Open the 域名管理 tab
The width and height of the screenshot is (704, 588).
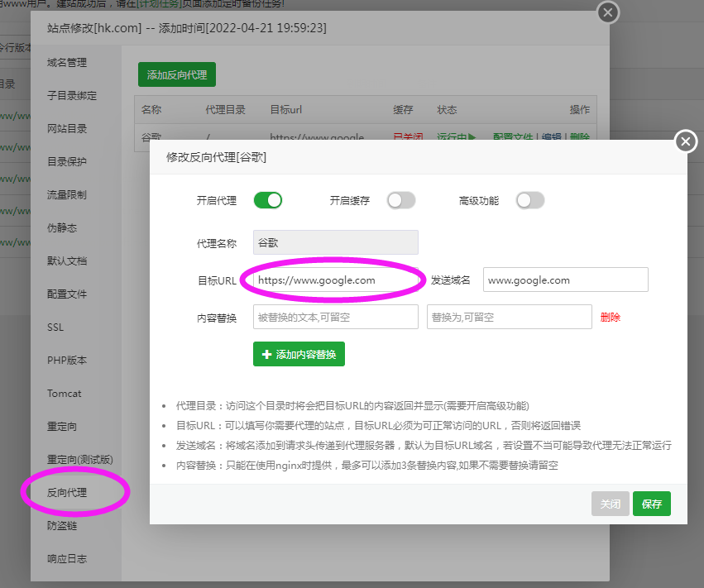(67, 63)
